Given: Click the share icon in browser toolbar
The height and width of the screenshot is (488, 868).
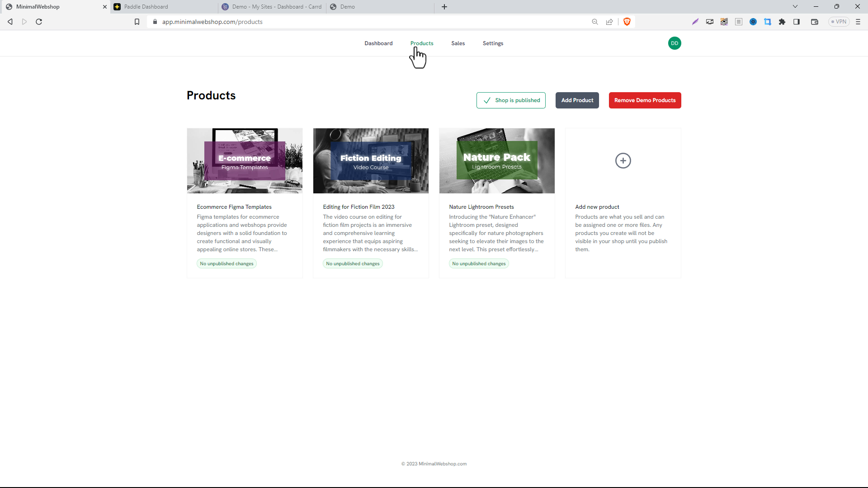Looking at the screenshot, I should pos(610,22).
